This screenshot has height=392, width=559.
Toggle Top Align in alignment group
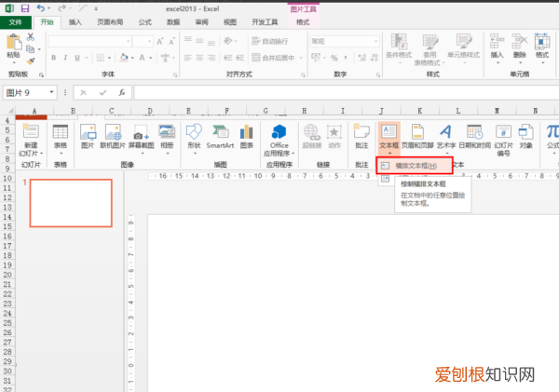click(x=188, y=41)
